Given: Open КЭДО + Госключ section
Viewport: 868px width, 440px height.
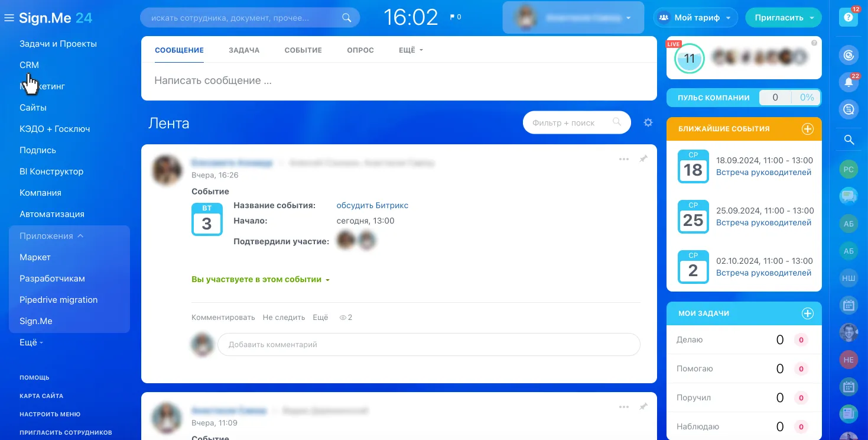Looking at the screenshot, I should (55, 129).
